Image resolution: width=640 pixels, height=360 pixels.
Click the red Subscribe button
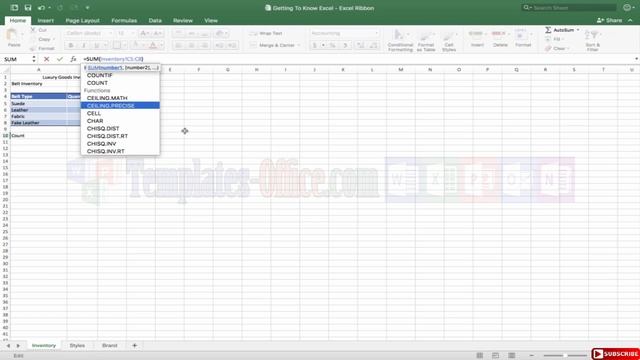tap(616, 354)
